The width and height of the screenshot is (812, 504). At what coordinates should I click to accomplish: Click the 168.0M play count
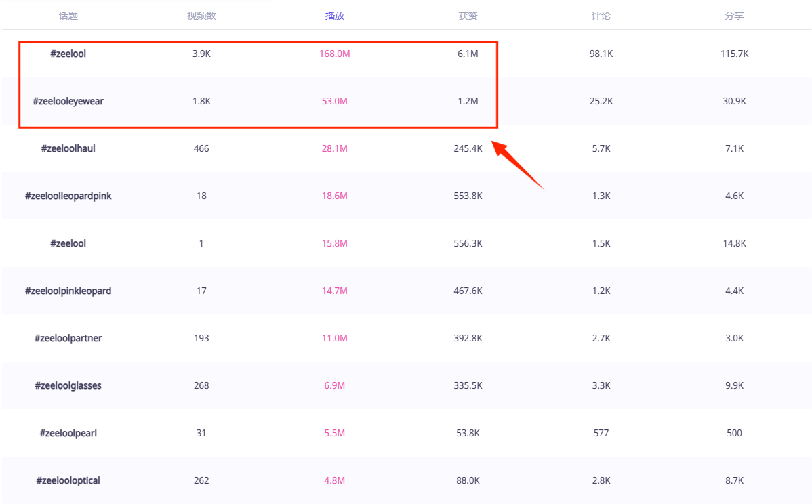(x=335, y=54)
